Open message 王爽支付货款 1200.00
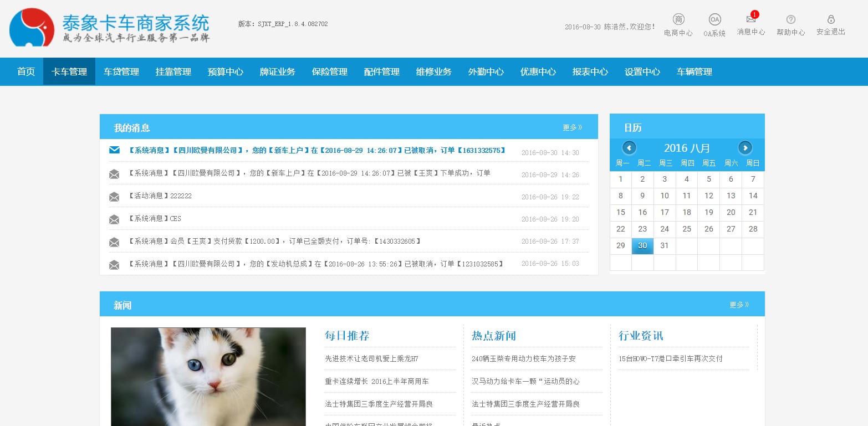 275,241
